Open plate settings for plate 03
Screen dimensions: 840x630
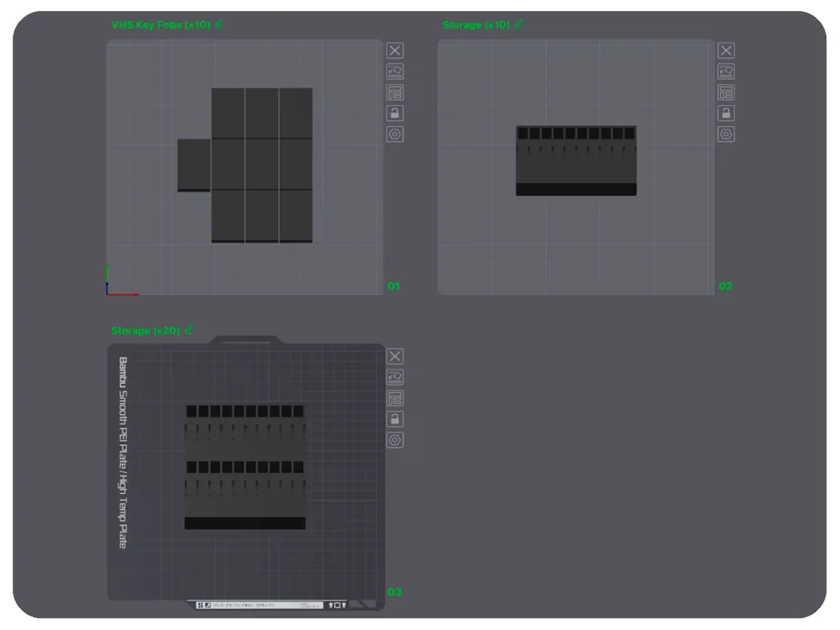pyautogui.click(x=395, y=440)
